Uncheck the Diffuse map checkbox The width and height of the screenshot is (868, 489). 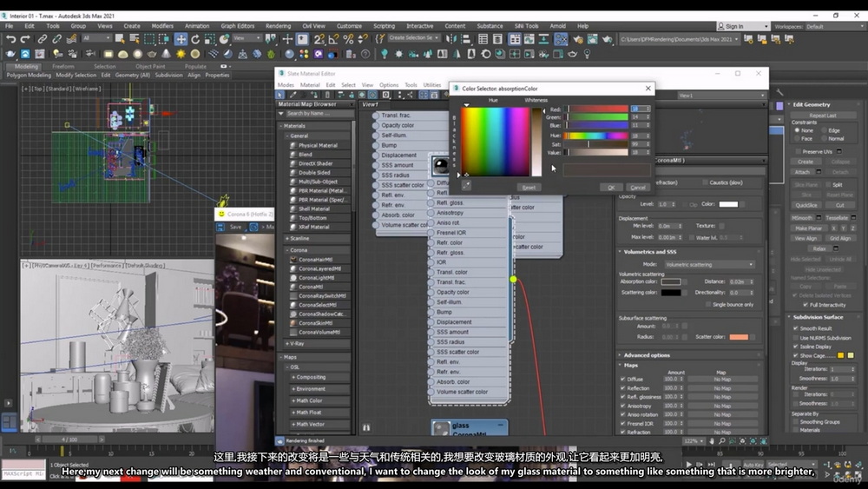point(622,380)
